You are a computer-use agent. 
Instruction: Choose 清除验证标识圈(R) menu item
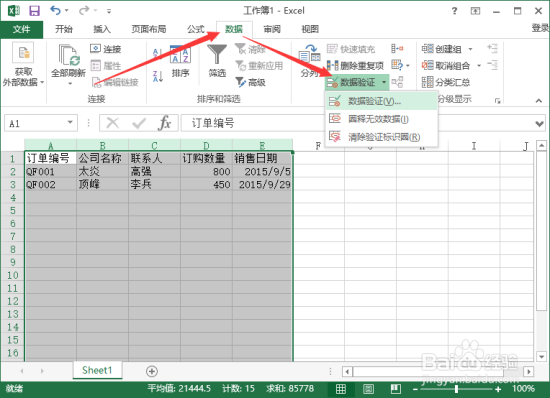pyautogui.click(x=381, y=137)
